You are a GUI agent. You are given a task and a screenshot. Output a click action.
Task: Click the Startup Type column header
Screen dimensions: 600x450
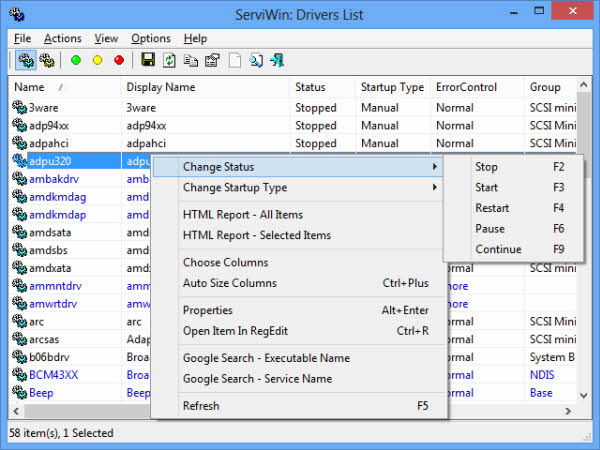[x=392, y=87]
